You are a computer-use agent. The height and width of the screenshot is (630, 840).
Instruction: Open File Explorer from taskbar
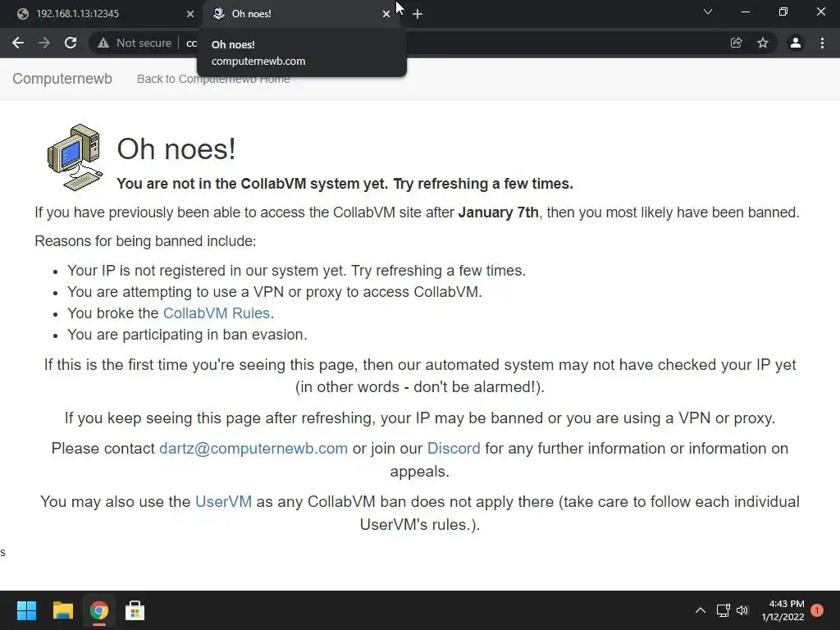(62, 610)
